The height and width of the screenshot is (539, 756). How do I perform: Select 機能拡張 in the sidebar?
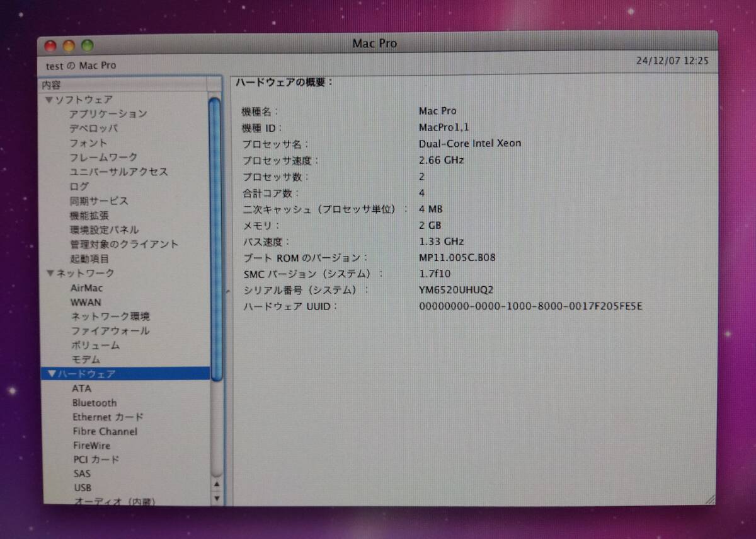click(x=89, y=216)
